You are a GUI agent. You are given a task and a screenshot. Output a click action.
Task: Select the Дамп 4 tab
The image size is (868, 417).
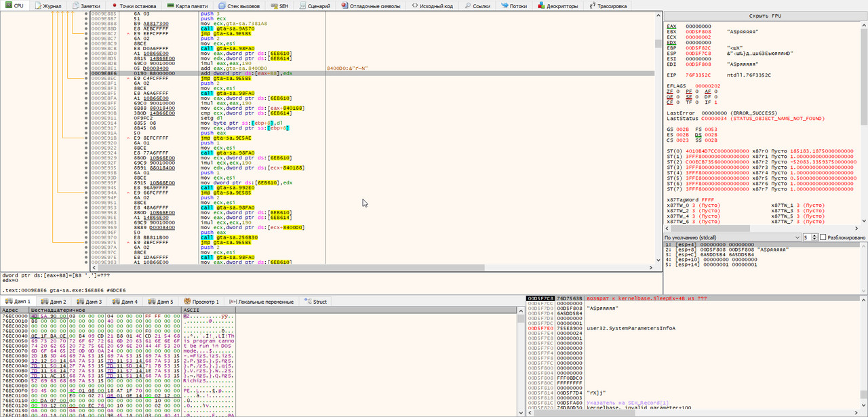coord(125,301)
